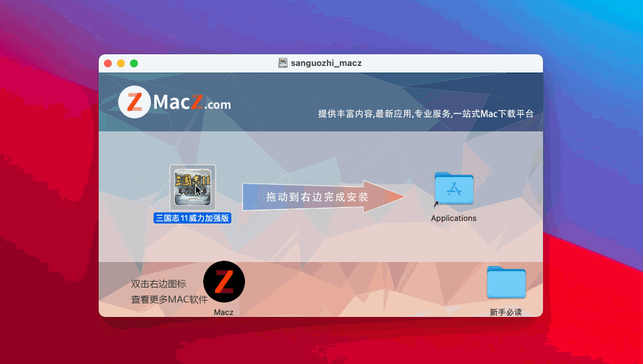
Task: Click the Applications folder shortcut icon
Action: 453,189
